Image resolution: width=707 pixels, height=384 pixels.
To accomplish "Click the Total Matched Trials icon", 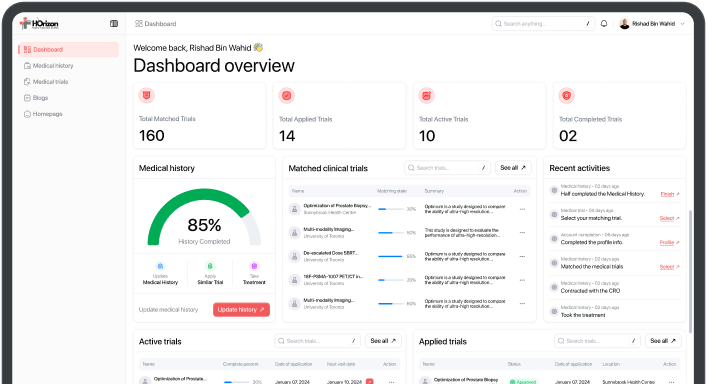I will pos(146,95).
